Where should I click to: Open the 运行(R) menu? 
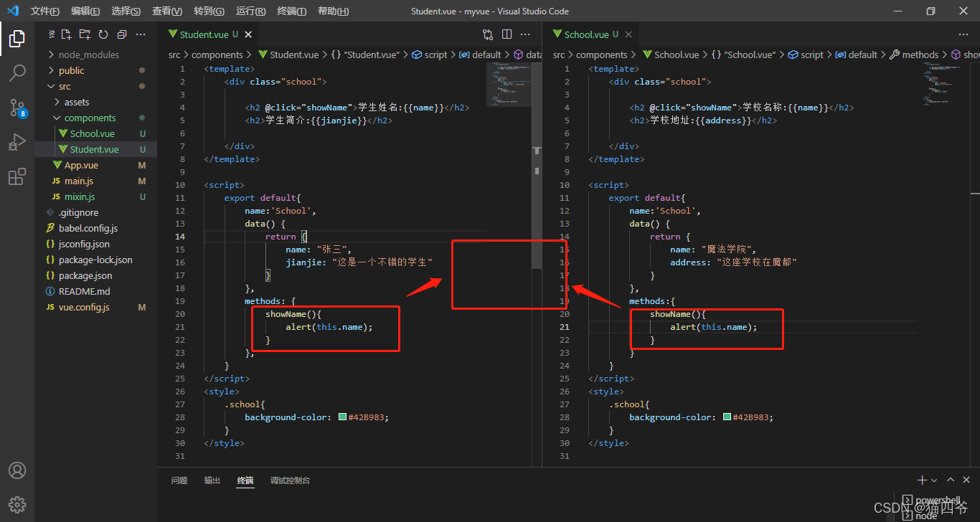pos(250,11)
